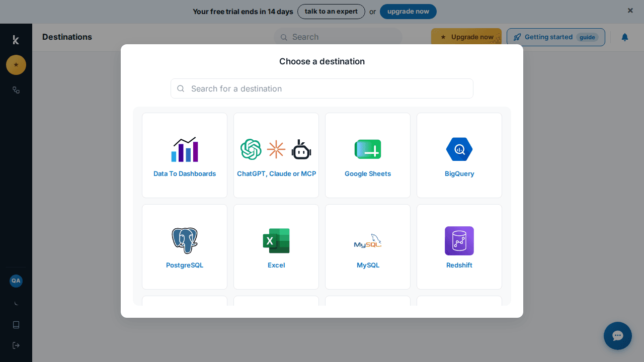Click the Choose a destination heading
The image size is (644, 362).
coord(322,61)
